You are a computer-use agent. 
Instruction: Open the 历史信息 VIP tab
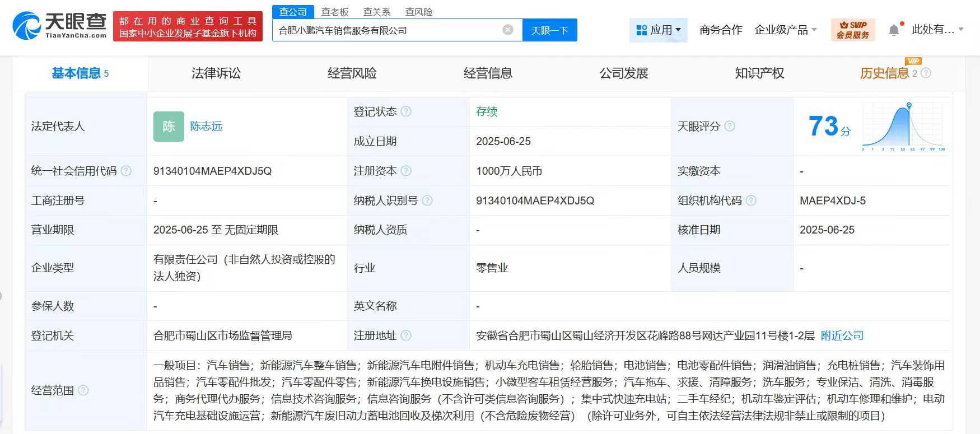point(885,73)
